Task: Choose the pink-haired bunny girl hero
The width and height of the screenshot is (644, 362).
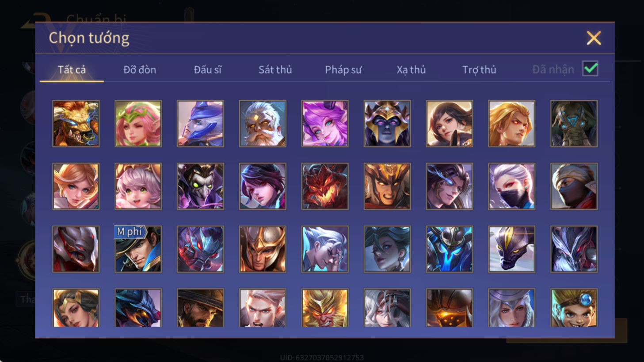Action: click(138, 186)
